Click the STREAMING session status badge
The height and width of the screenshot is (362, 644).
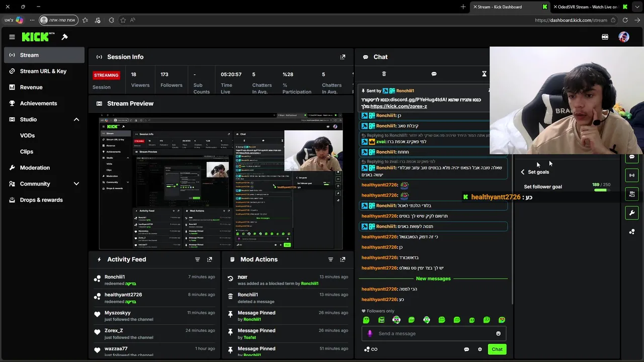click(x=106, y=75)
